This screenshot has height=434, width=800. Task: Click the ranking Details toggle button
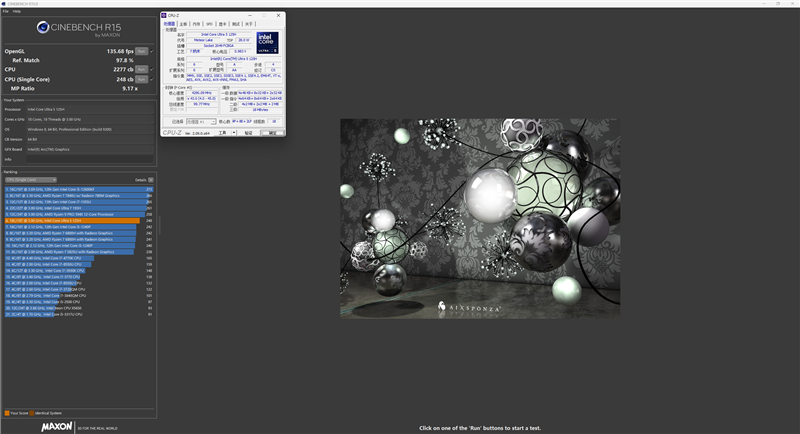pos(151,180)
